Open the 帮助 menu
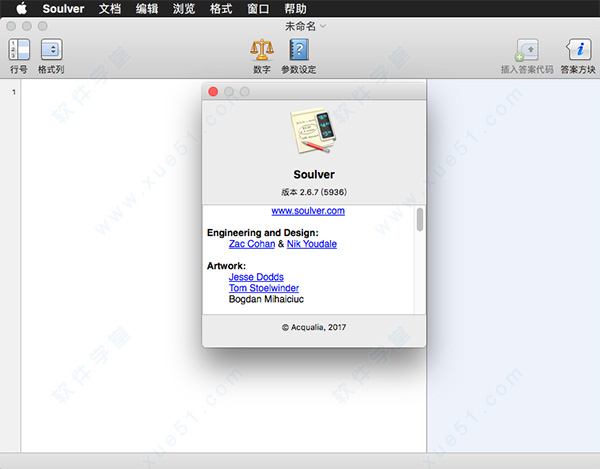The image size is (600, 469). click(295, 8)
